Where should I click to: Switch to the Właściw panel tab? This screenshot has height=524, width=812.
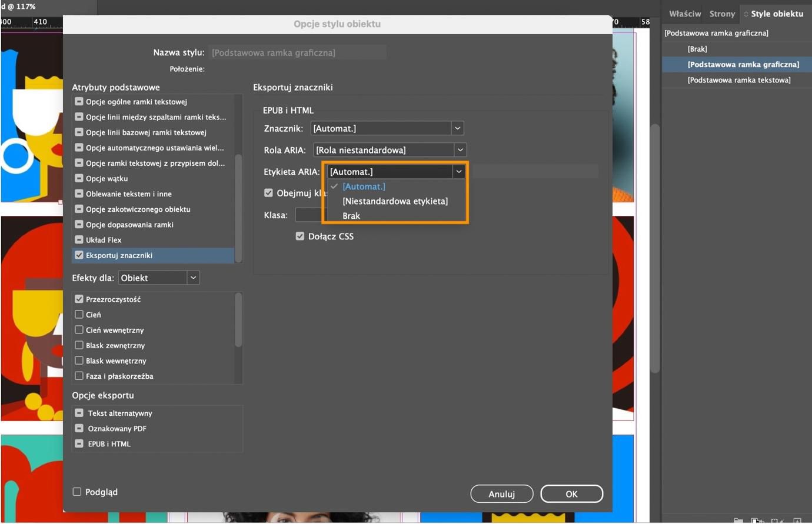click(685, 14)
